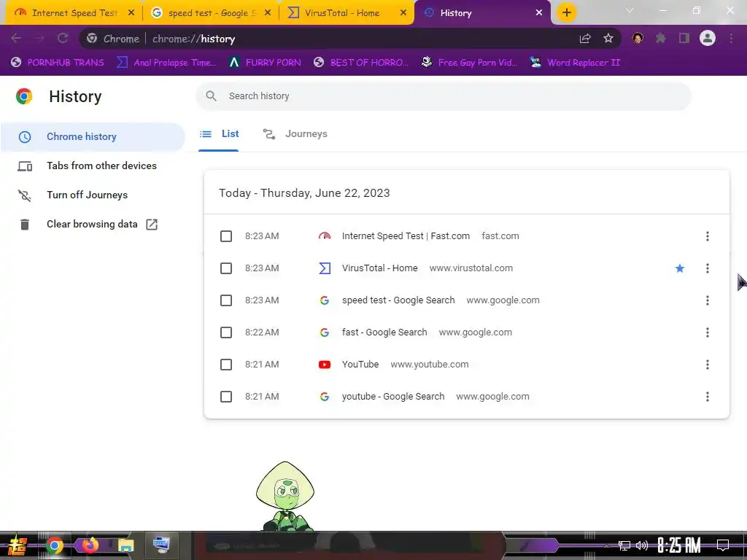
Task: Open actions menu for fast Google Search entry
Action: [x=708, y=332]
